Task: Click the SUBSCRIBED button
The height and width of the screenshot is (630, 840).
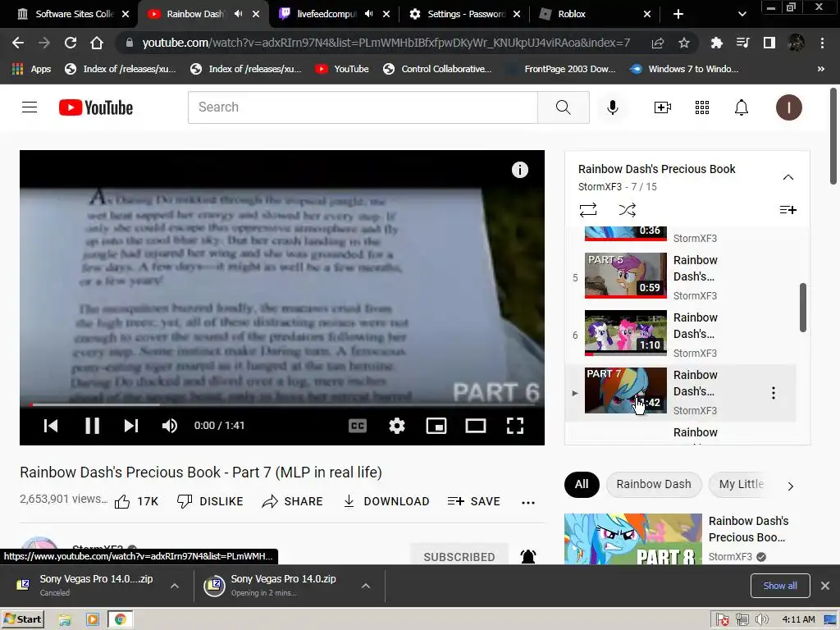Action: click(x=459, y=555)
